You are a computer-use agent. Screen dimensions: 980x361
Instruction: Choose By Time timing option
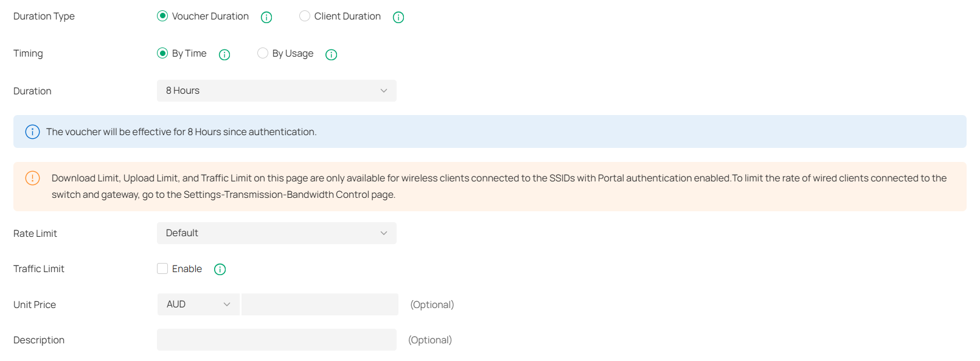[x=162, y=54]
